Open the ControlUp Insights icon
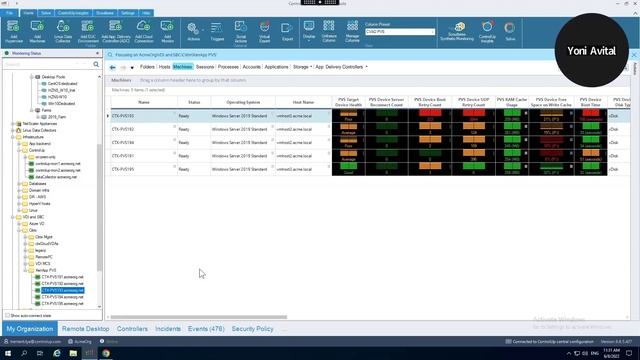 tap(487, 31)
